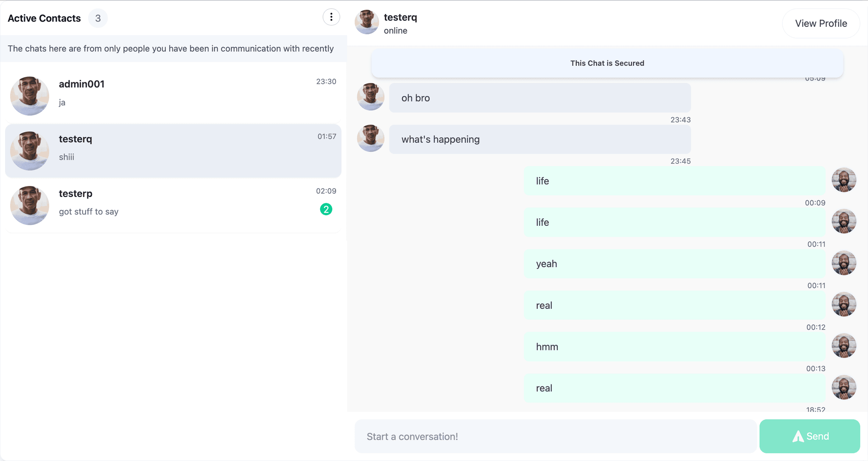Click the Start a conversation input field
This screenshot has width=868, height=461.
click(555, 436)
